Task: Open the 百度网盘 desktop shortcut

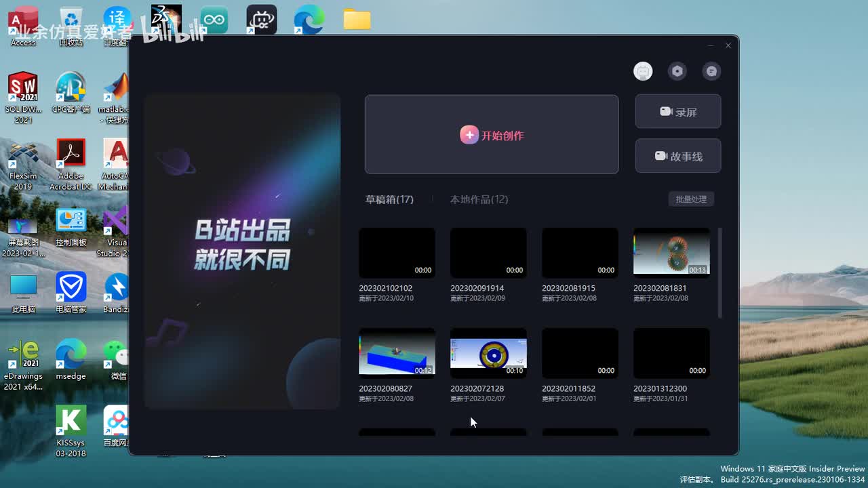Action: pyautogui.click(x=115, y=426)
